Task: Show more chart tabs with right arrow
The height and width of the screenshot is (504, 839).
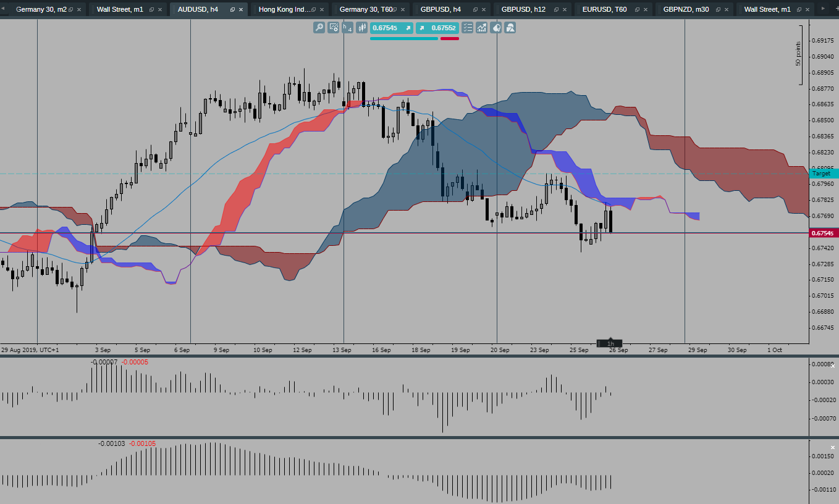Action: 823,9
